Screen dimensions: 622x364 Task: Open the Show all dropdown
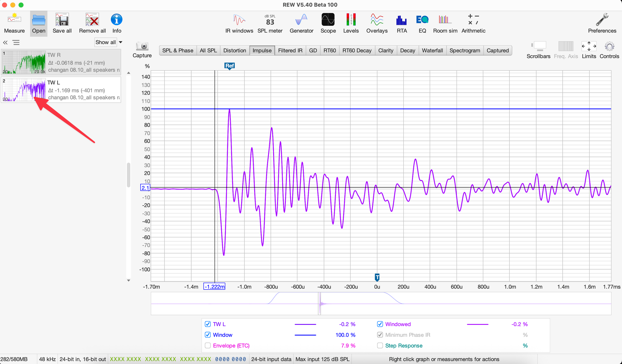(x=109, y=42)
